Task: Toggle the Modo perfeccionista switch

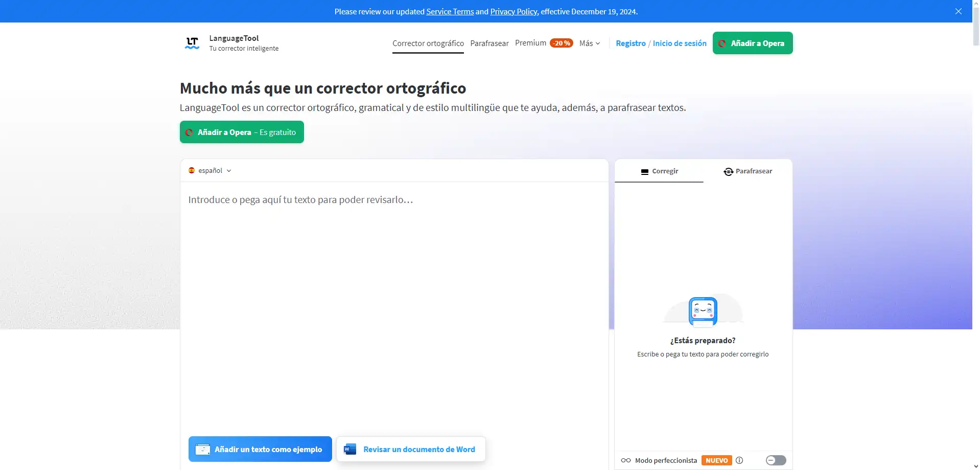Action: (776, 460)
